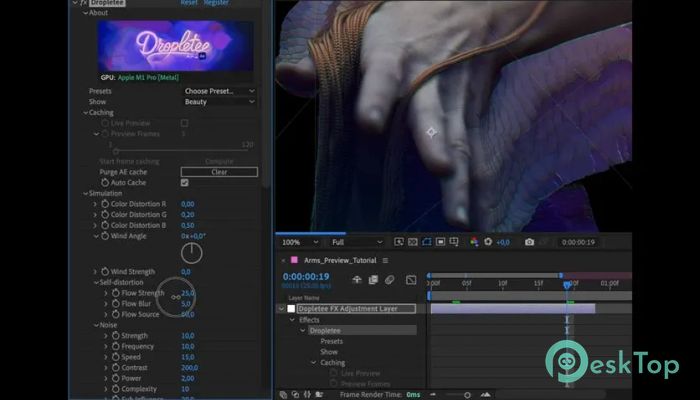This screenshot has height=400, width=700.
Task: Toggle the Dropletee fx enable switch
Action: pyautogui.click(x=83, y=2)
